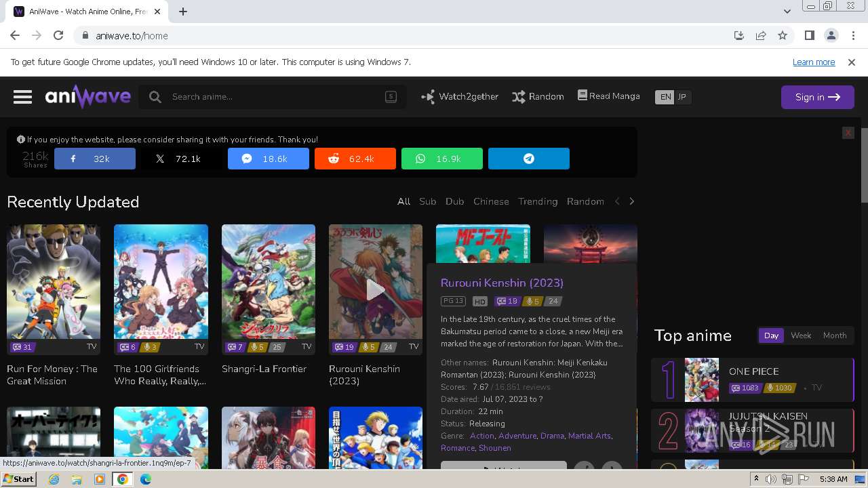Share on X (72.1k)
868x488 pixels.
click(x=182, y=159)
